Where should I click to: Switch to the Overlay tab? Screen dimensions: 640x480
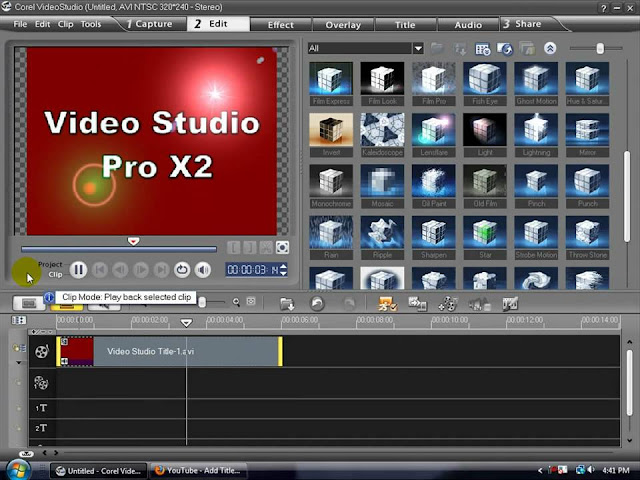point(343,25)
